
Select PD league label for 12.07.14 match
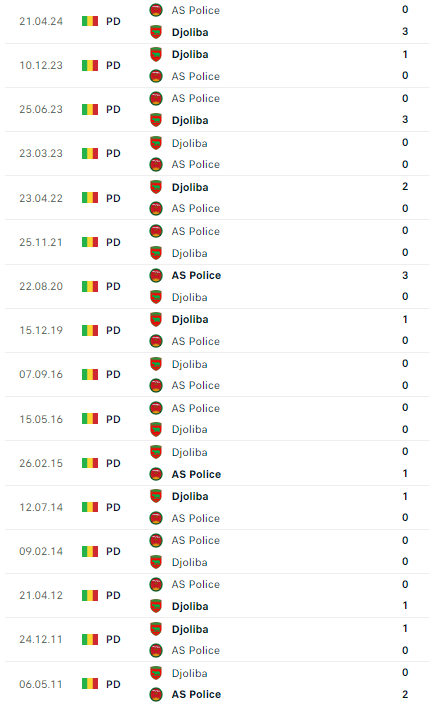113,507
